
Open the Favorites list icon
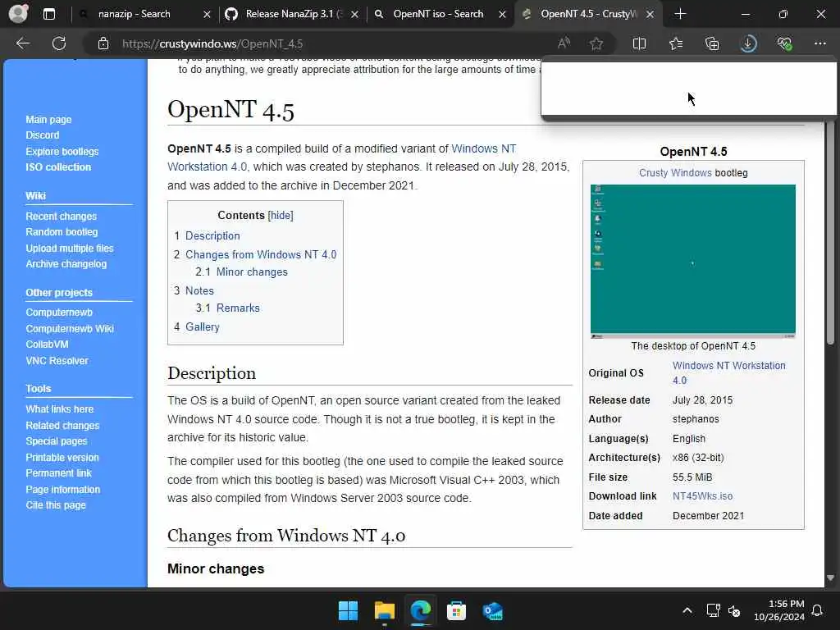676,43
